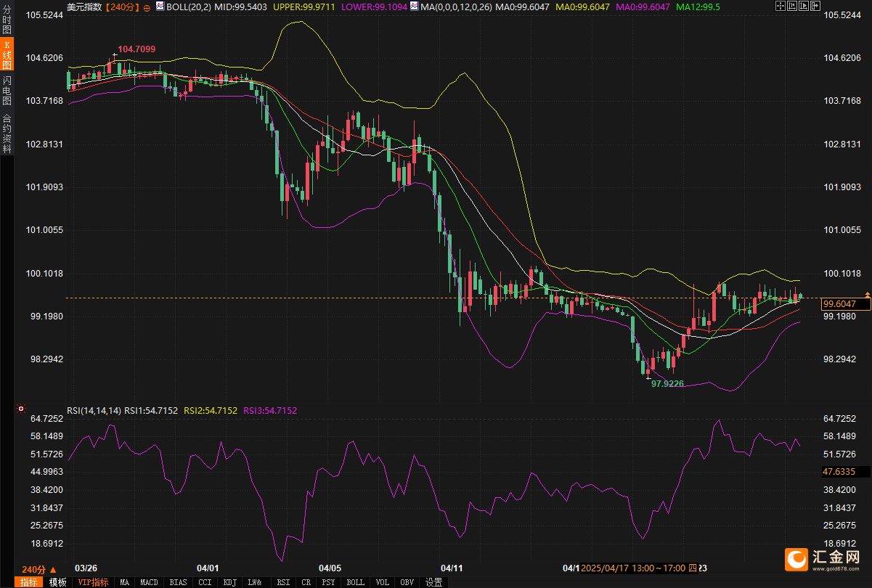Viewport: 872px width, 588px height.
Task: Click the 04/05 date on time axis
Action: coord(330,567)
